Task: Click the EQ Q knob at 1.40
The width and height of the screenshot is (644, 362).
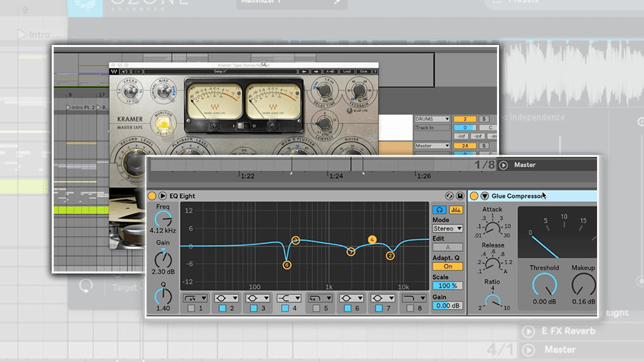Action: 163,297
